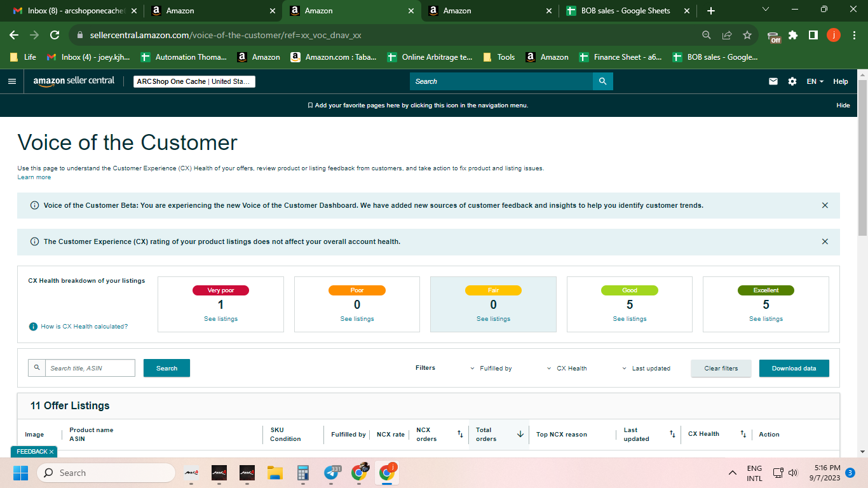Image resolution: width=868 pixels, height=488 pixels.
Task: Click the zoom magnifier icon in the address bar
Action: tap(707, 35)
